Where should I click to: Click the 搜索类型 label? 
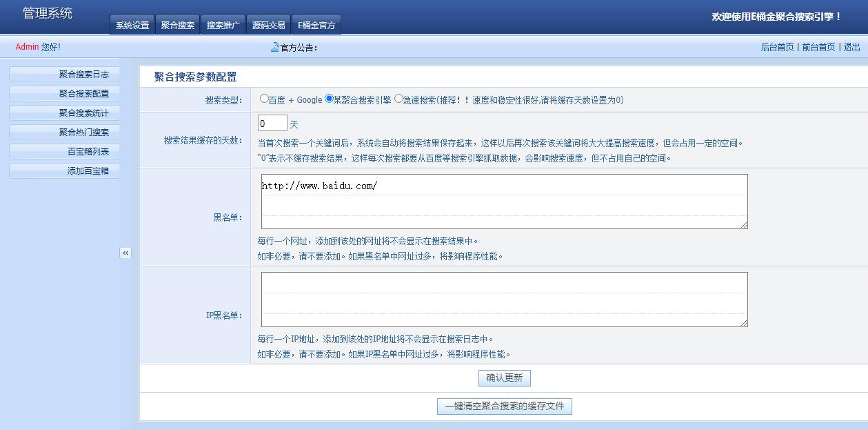pyautogui.click(x=223, y=100)
